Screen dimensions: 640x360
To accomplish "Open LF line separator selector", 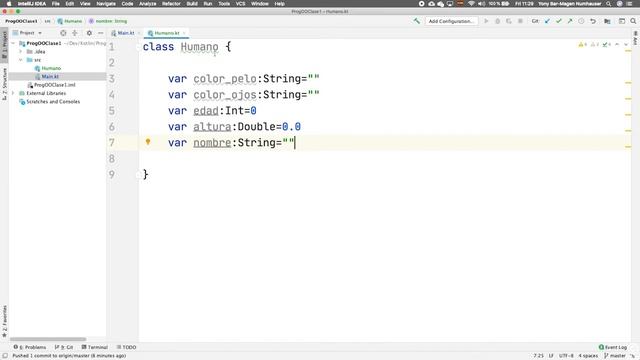I will click(551, 356).
